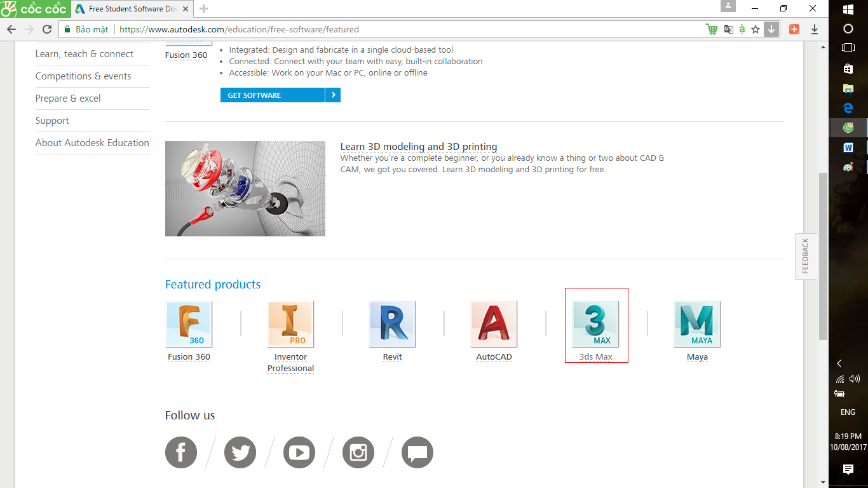Select the Maya product icon
Viewport: 868px width, 488px height.
click(697, 324)
